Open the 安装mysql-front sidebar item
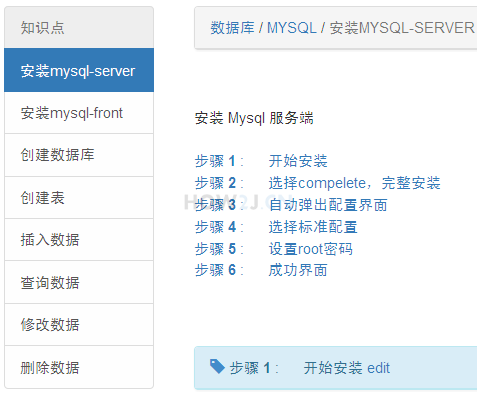The image size is (477, 404). [79, 113]
